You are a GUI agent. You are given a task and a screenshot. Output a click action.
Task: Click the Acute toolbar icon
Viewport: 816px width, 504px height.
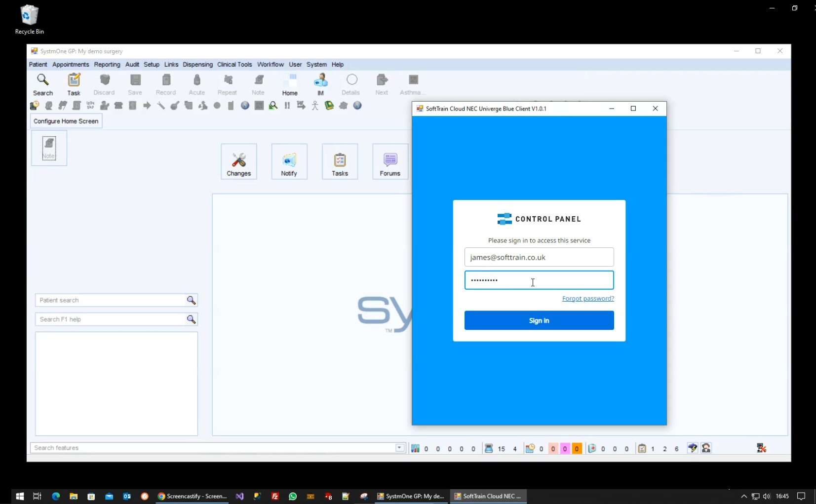(x=197, y=84)
